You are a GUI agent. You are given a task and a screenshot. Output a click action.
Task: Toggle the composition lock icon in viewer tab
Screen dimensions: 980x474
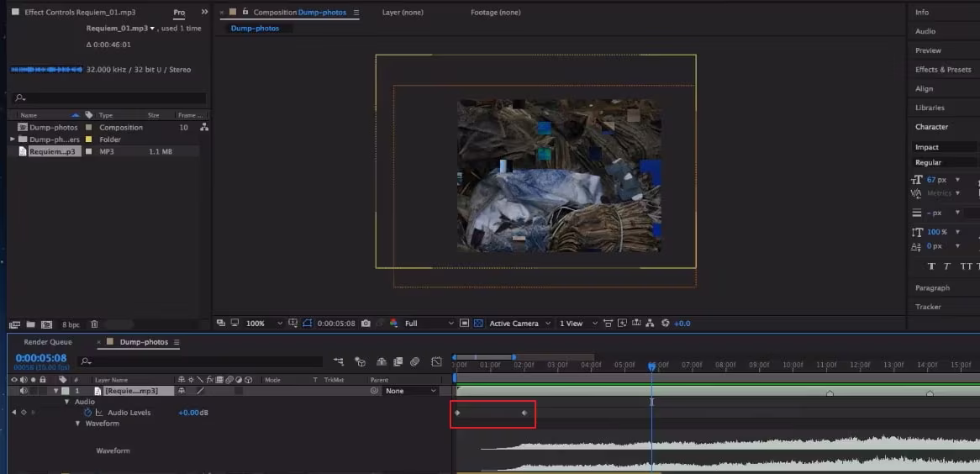point(245,13)
